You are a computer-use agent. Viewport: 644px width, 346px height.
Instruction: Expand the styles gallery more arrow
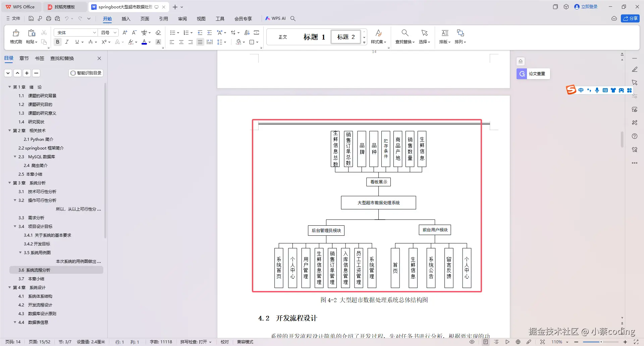364,42
